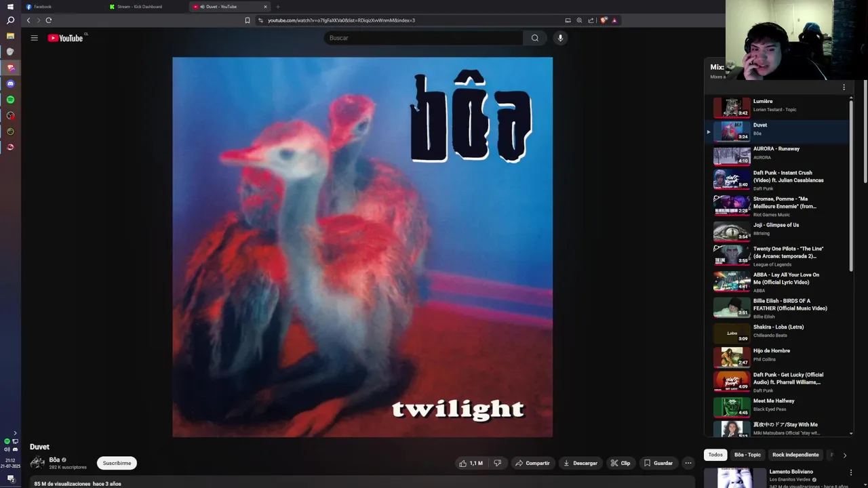Image resolution: width=868 pixels, height=488 pixels.
Task: Bookmark this page in address bar
Action: pyautogui.click(x=248, y=20)
